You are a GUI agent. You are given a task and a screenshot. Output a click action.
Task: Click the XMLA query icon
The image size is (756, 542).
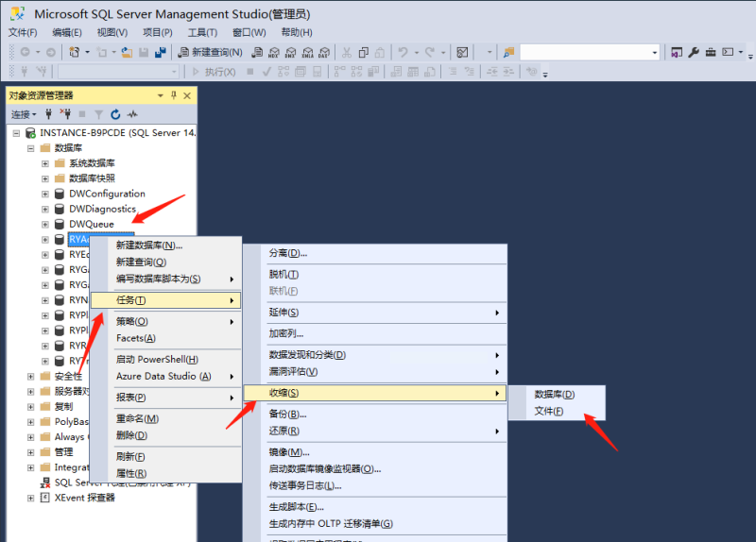click(x=308, y=52)
